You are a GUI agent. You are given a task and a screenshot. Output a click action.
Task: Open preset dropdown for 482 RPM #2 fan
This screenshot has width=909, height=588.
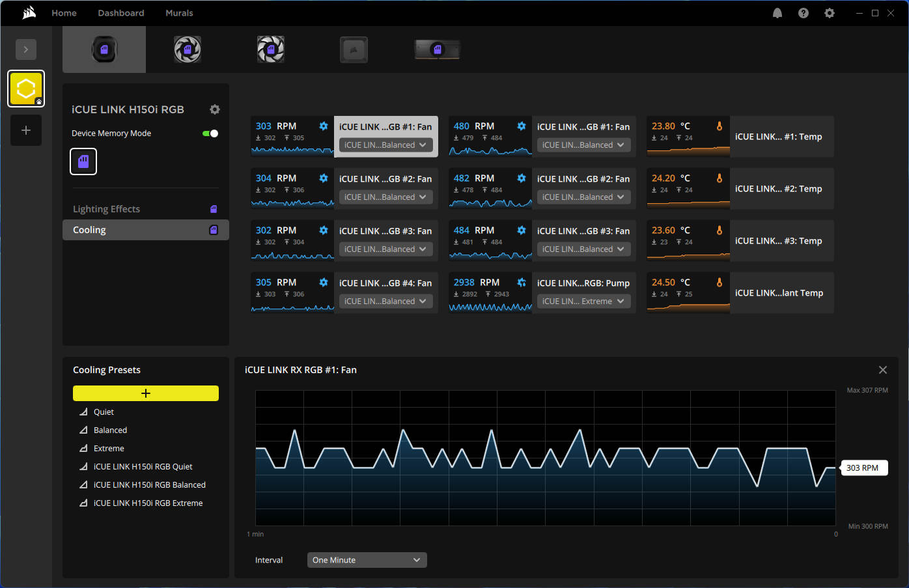click(x=583, y=197)
